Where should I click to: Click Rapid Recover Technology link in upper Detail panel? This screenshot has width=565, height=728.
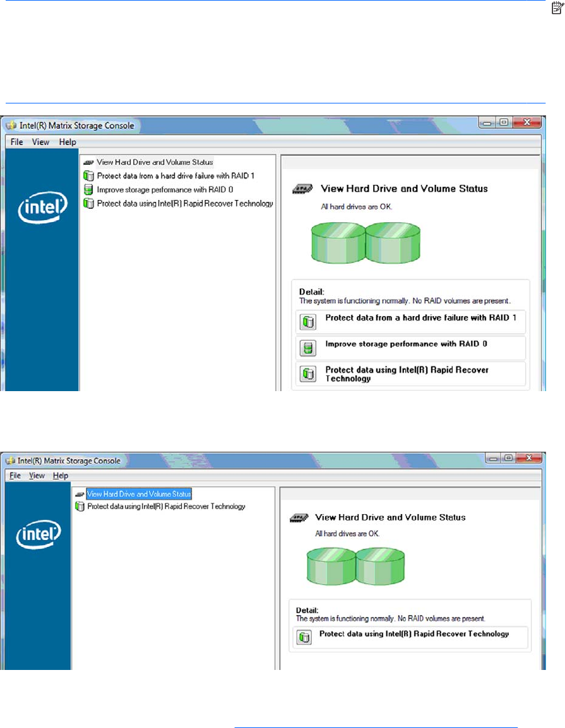407,374
